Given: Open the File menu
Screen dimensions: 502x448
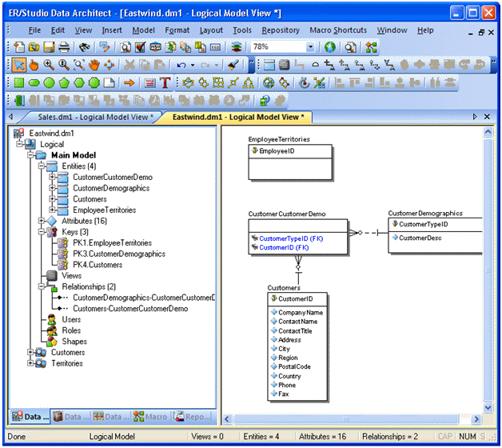Looking at the screenshot, I should coord(34,30).
